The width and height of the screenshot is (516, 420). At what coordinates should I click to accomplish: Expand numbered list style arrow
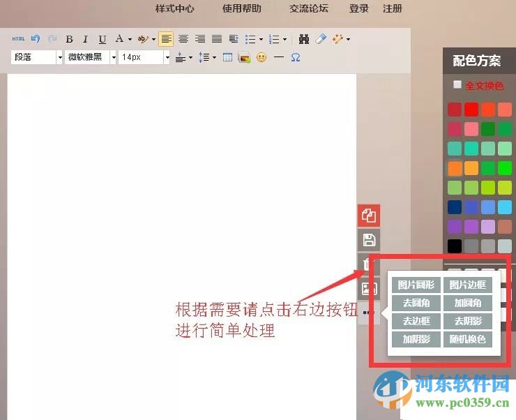pos(285,40)
